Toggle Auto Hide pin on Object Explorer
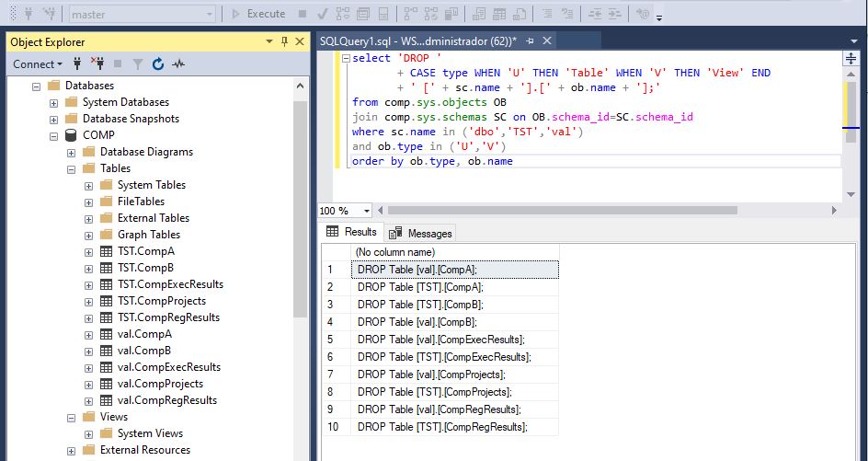The image size is (868, 461). click(285, 41)
